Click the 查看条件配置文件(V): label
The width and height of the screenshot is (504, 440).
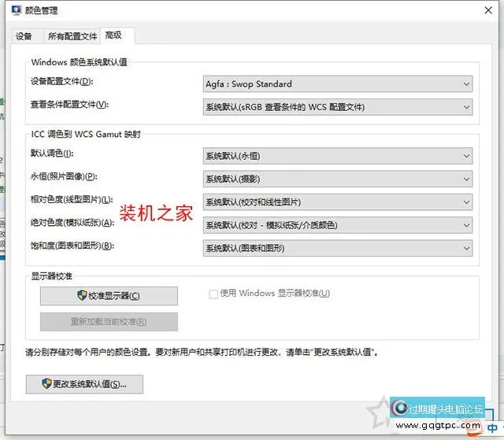coord(70,105)
